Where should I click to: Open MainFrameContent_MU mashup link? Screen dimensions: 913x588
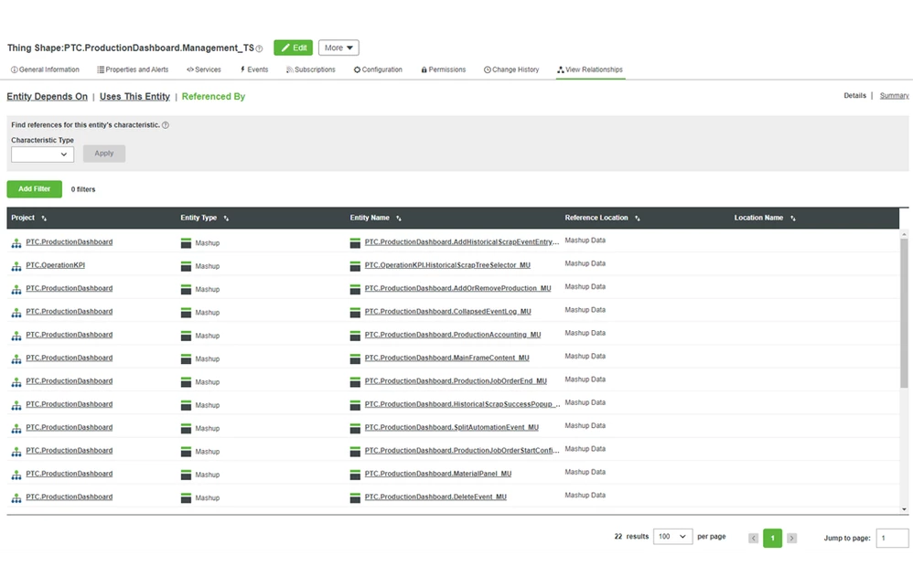pyautogui.click(x=446, y=358)
